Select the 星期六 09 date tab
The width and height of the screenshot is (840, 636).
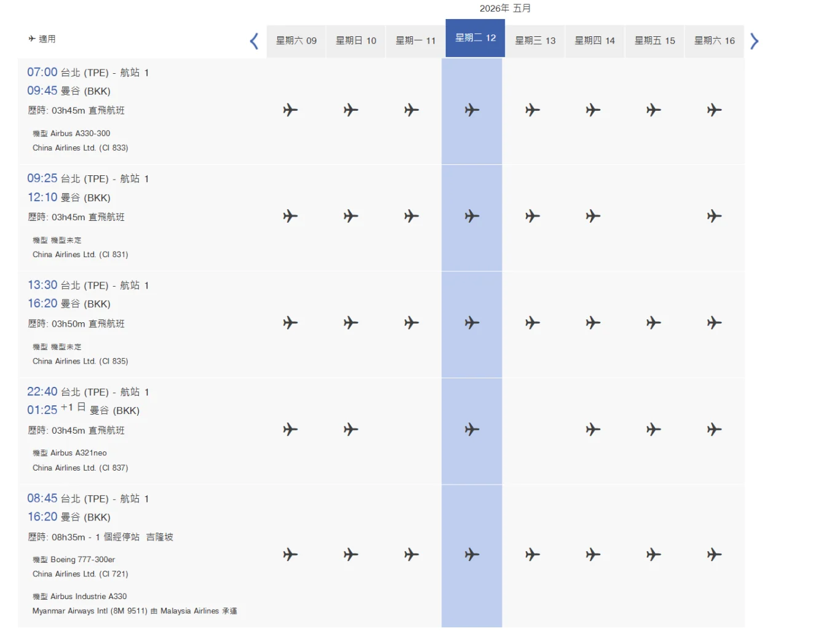click(296, 41)
